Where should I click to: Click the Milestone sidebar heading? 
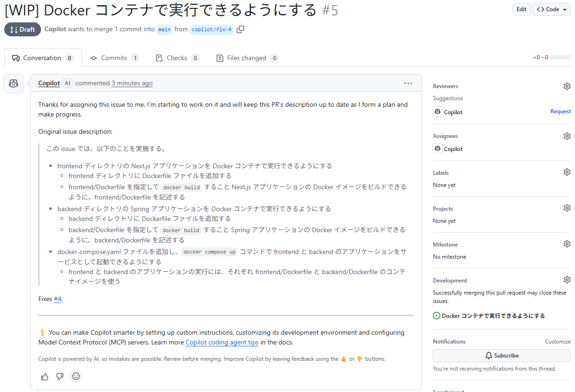pos(445,245)
